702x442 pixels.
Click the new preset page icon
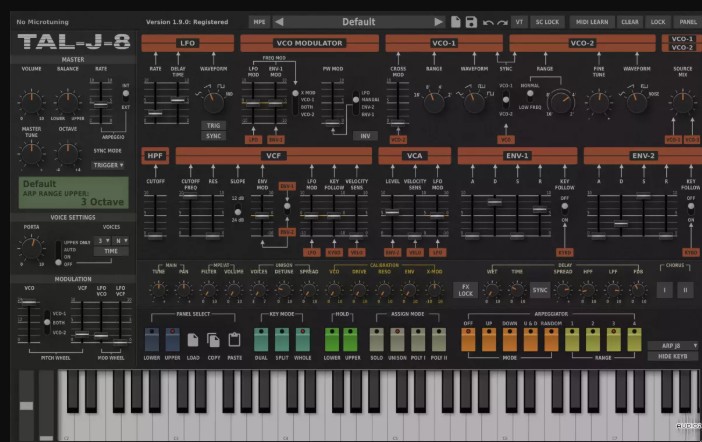tap(455, 22)
